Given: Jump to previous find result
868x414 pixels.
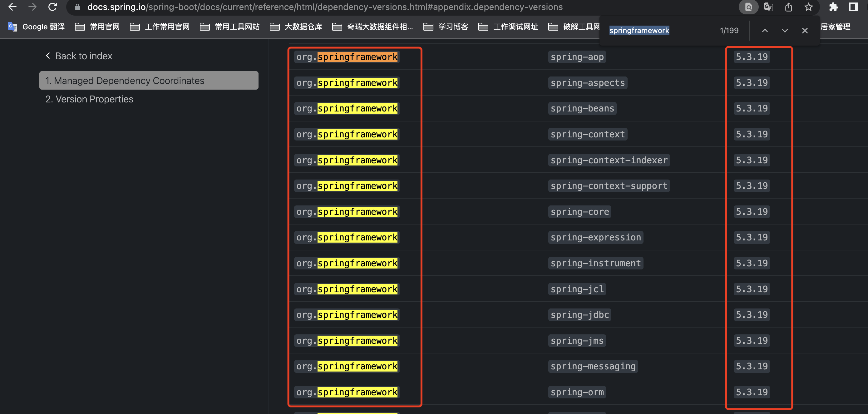Looking at the screenshot, I should point(765,31).
